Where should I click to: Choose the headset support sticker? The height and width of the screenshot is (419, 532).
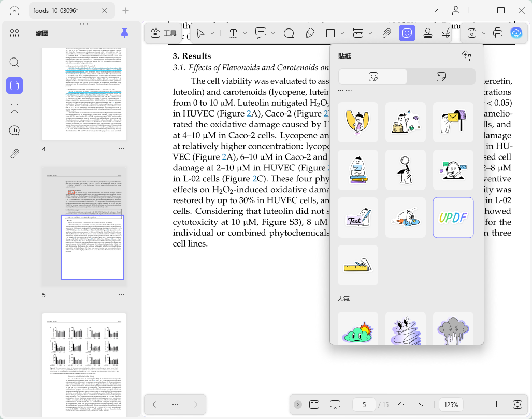coord(453,170)
